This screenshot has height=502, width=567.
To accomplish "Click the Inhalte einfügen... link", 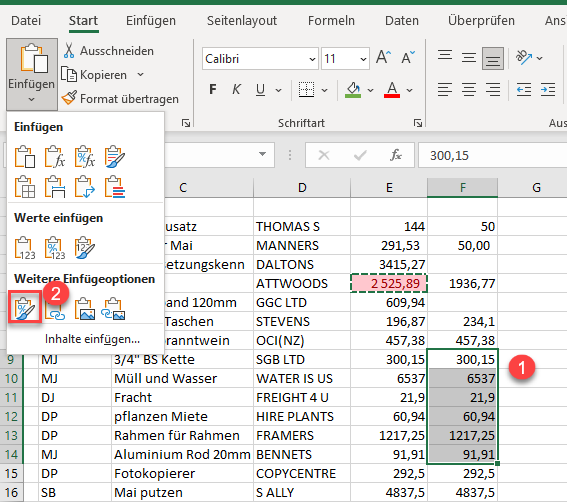I will pos(92,339).
